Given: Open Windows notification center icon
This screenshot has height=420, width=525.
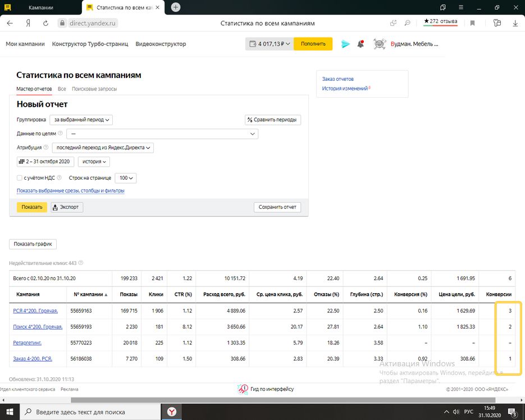Looking at the screenshot, I should click(512, 412).
